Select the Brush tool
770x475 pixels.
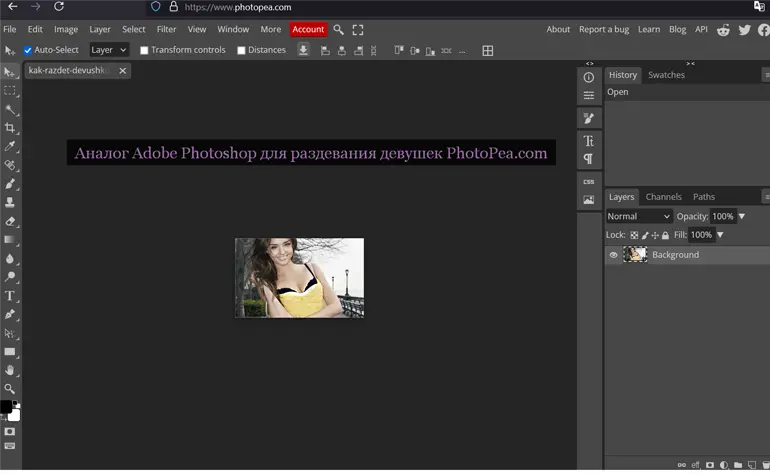(9, 184)
